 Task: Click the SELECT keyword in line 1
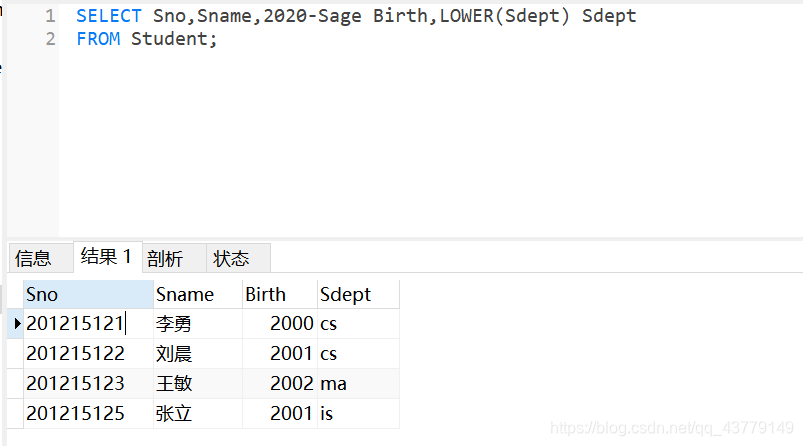point(109,16)
